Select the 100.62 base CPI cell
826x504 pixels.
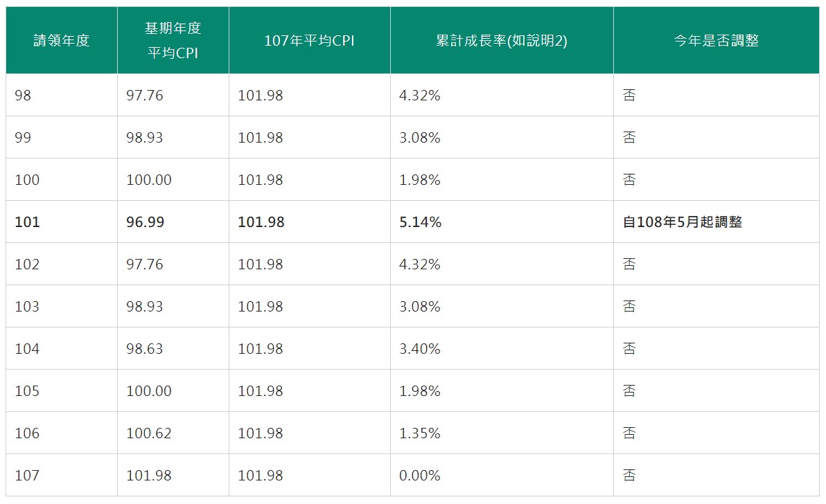pyautogui.click(x=148, y=433)
